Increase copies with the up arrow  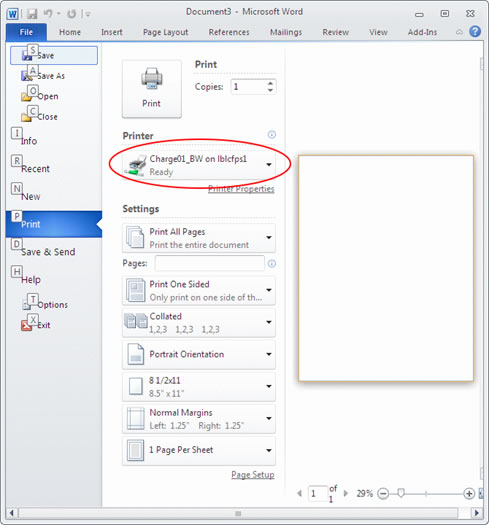(270, 83)
